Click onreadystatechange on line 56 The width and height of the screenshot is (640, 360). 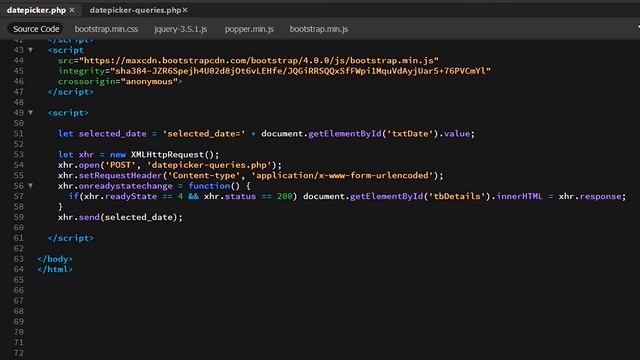[126, 186]
